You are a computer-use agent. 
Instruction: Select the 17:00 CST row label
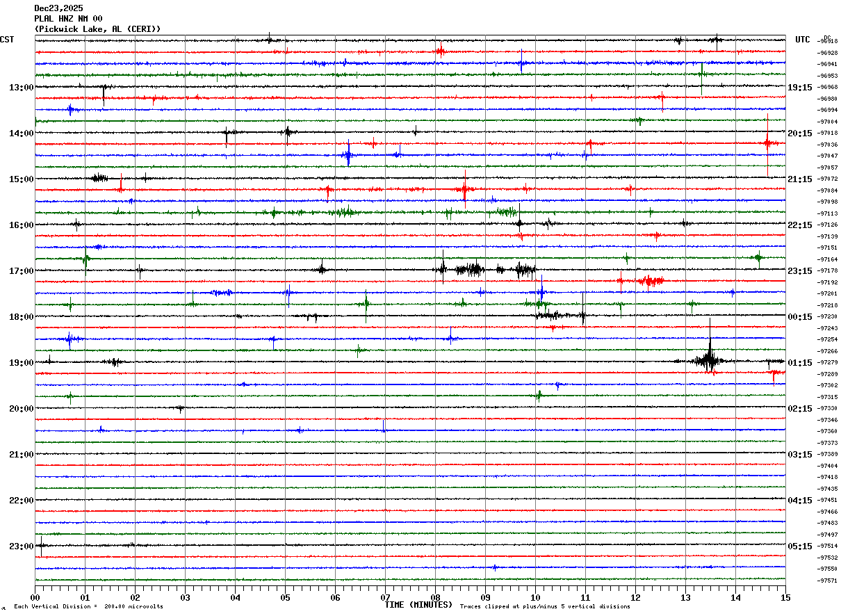21,271
